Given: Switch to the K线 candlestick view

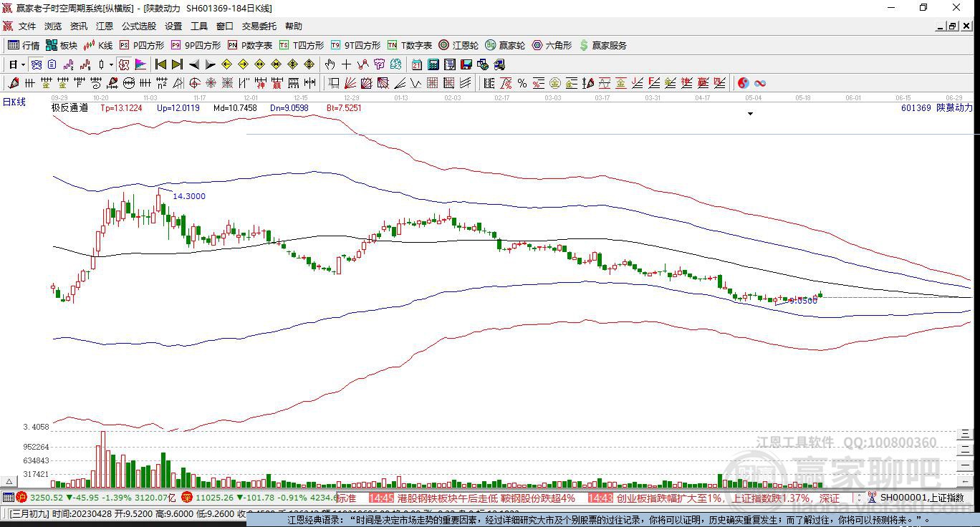Looking at the screenshot, I should 98,45.
